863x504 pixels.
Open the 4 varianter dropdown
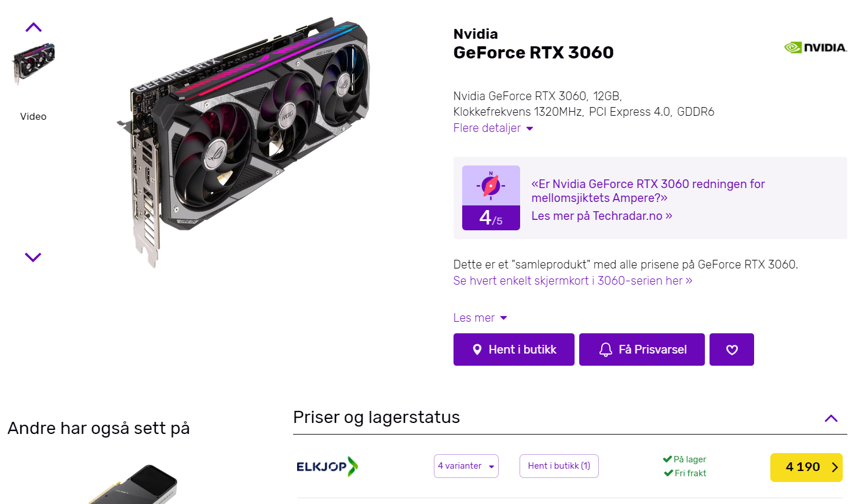(466, 466)
